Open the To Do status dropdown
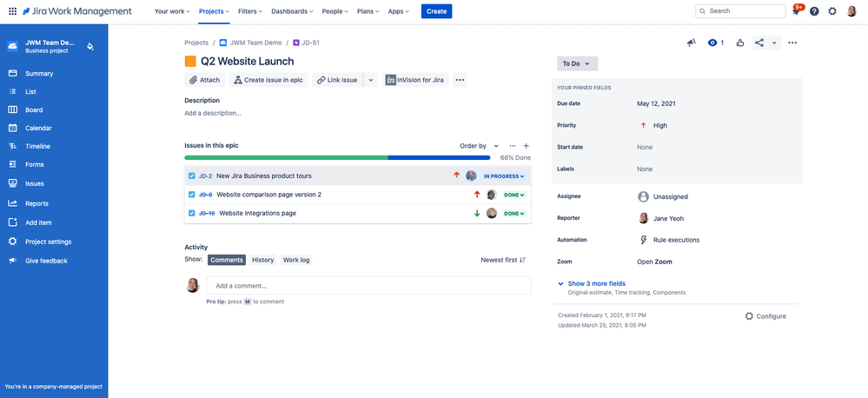Screen dimensions: 868x398 (577, 63)
